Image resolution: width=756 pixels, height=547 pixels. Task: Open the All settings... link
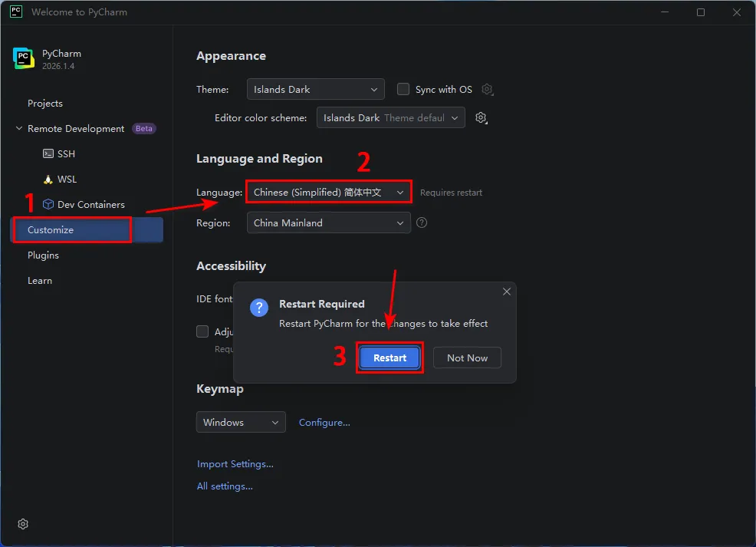pos(225,486)
